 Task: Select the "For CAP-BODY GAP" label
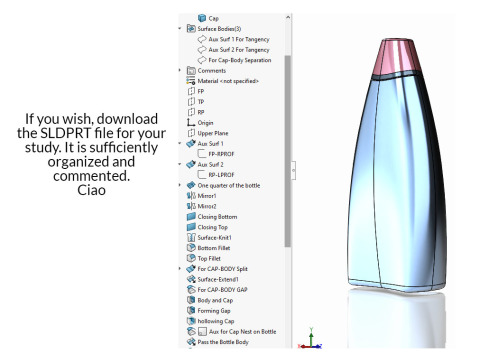click(x=222, y=290)
